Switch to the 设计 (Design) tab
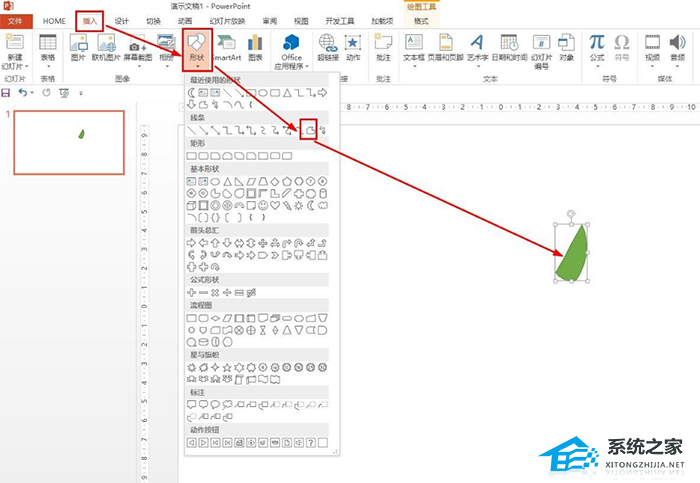Image resolution: width=700 pixels, height=483 pixels. [x=121, y=21]
